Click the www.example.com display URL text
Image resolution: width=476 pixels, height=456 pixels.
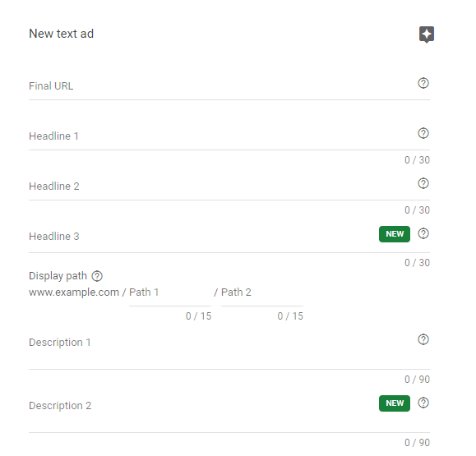click(74, 292)
